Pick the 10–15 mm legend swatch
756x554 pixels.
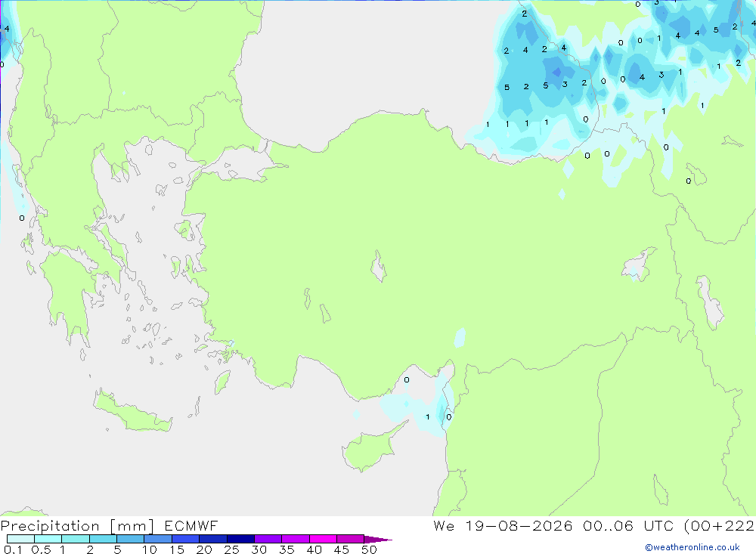(x=158, y=539)
